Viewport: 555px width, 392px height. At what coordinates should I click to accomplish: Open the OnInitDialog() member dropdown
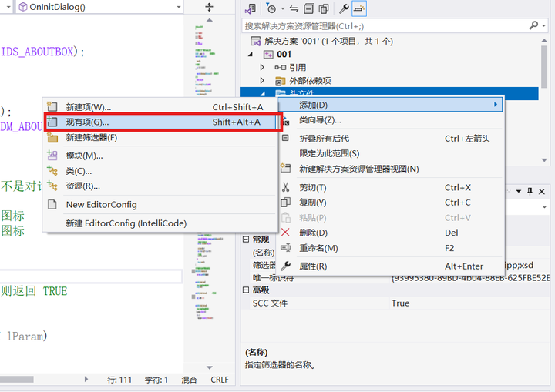point(99,7)
